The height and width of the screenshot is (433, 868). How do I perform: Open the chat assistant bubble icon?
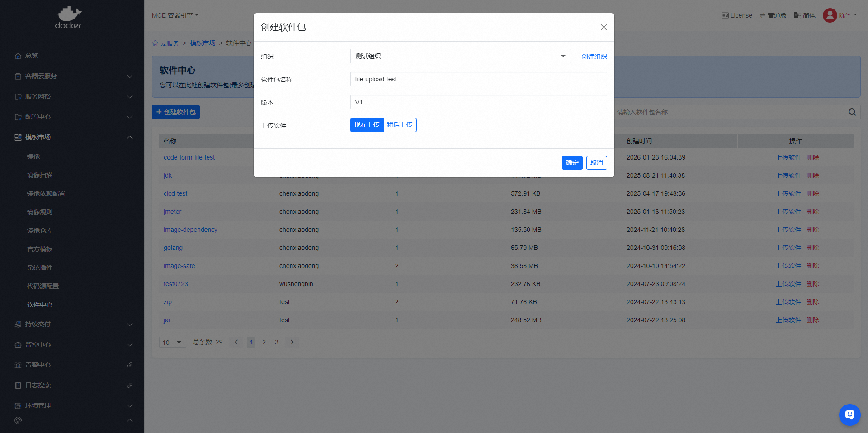(x=849, y=414)
